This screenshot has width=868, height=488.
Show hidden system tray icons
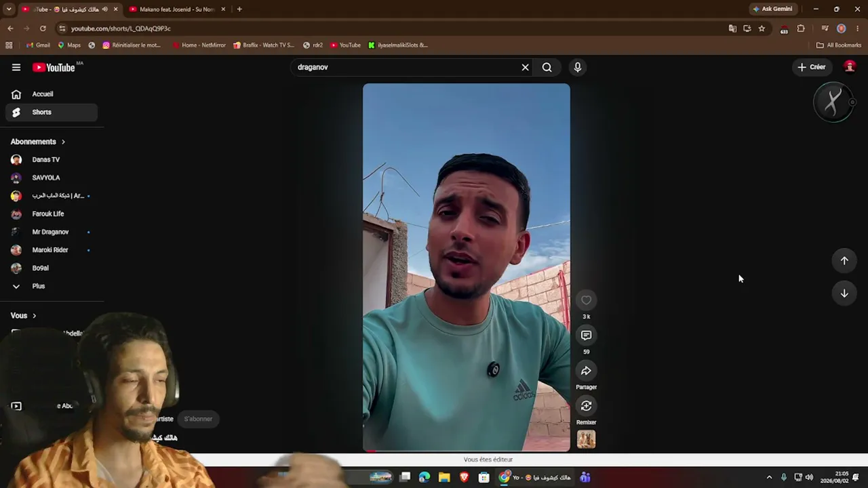[x=769, y=477]
